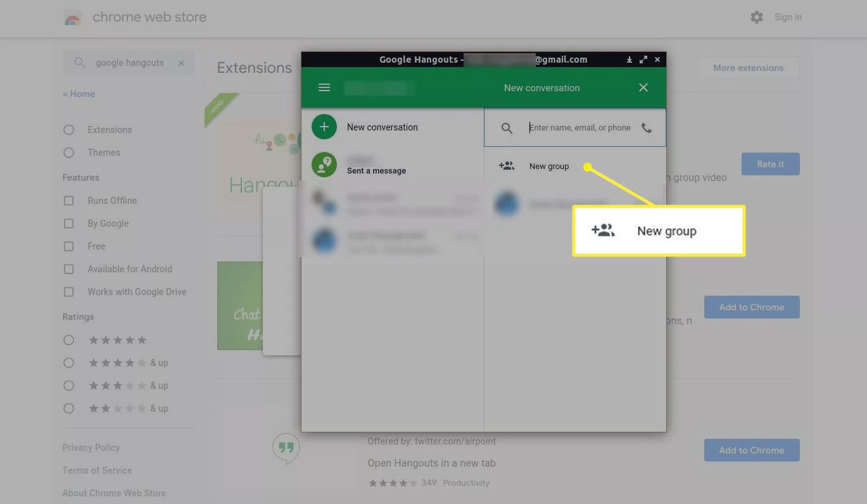This screenshot has width=867, height=504.
Task: Clear the google hangouts search text
Action: (182, 63)
